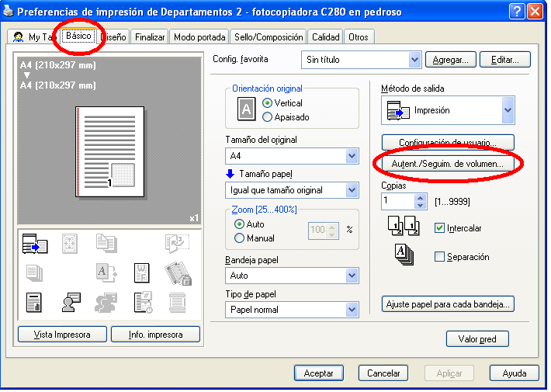This screenshot has width=551, height=392.
Task: Click the blue down arrow beside Tamaño papel
Action: click(230, 174)
